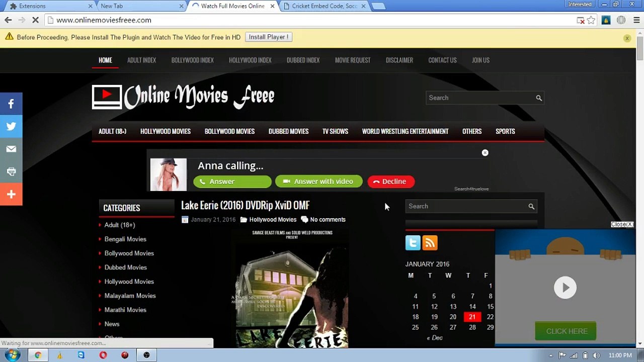The height and width of the screenshot is (362, 644).
Task: Stop loading the page with the X button
Action: click(35, 20)
